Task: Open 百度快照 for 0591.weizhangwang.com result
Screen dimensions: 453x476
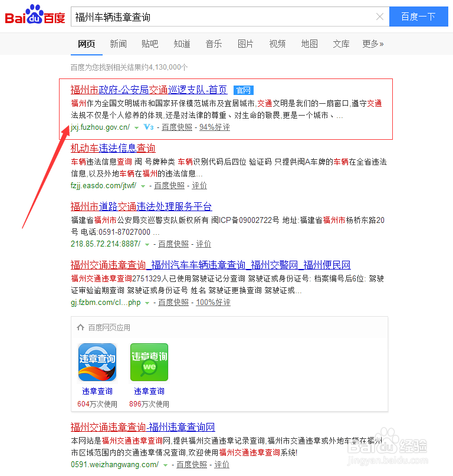Action: 192,464
